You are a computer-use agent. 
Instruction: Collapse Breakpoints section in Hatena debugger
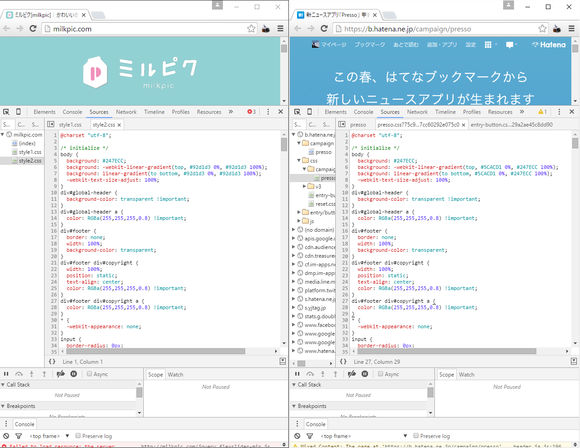point(294,406)
